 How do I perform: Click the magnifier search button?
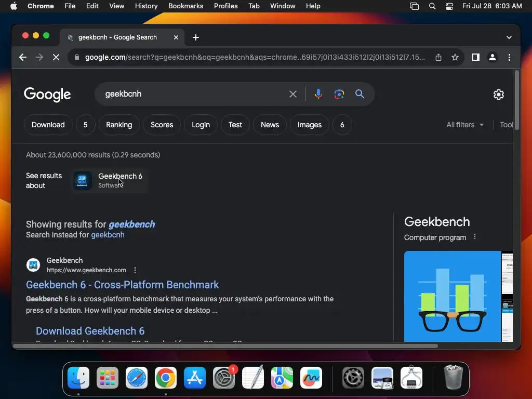[x=360, y=94]
